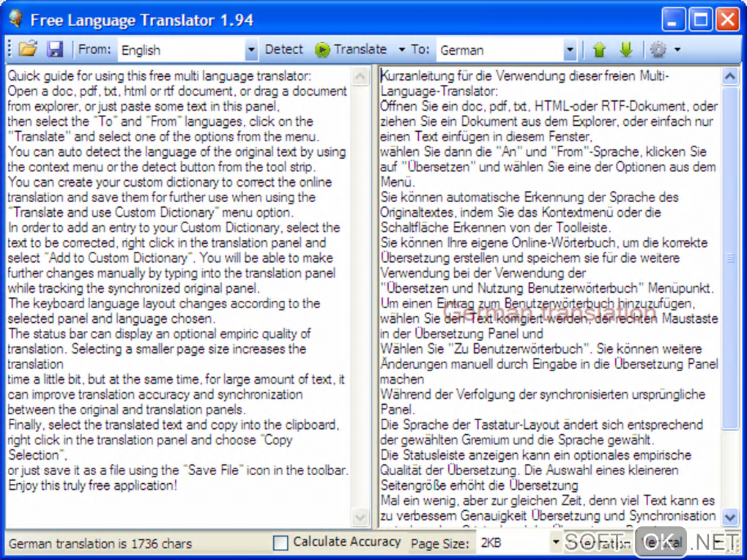The height and width of the screenshot is (560, 747).
Task: Minimize the Free Language Translator window
Action: [673, 20]
